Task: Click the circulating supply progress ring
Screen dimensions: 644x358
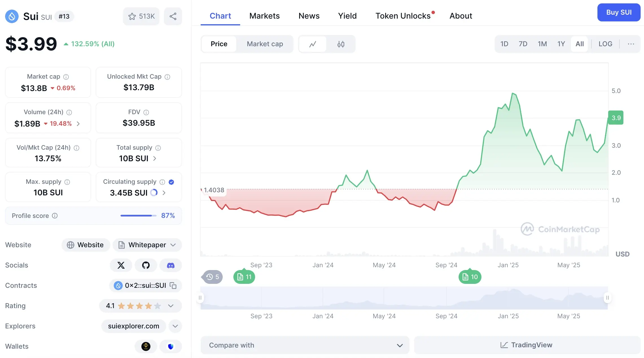Action: coord(154,193)
